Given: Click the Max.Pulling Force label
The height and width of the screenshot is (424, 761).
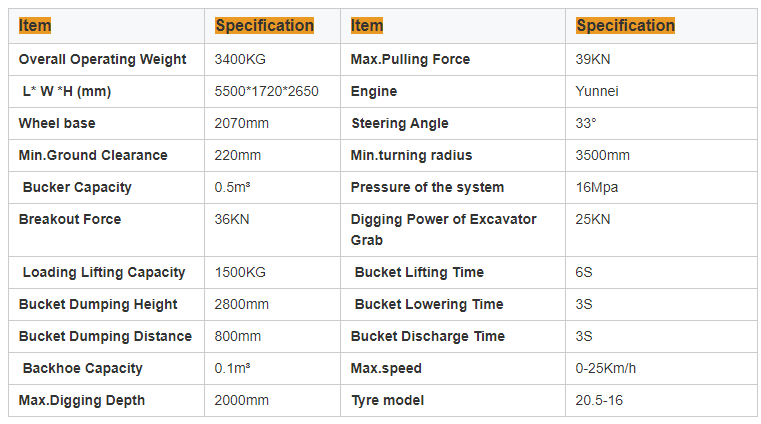Looking at the screenshot, I should (x=410, y=59).
